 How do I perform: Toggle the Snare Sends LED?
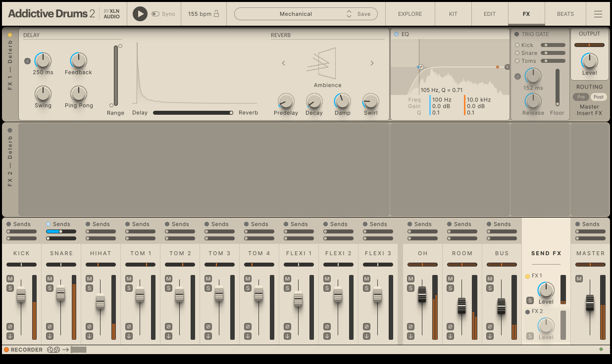tap(49, 224)
